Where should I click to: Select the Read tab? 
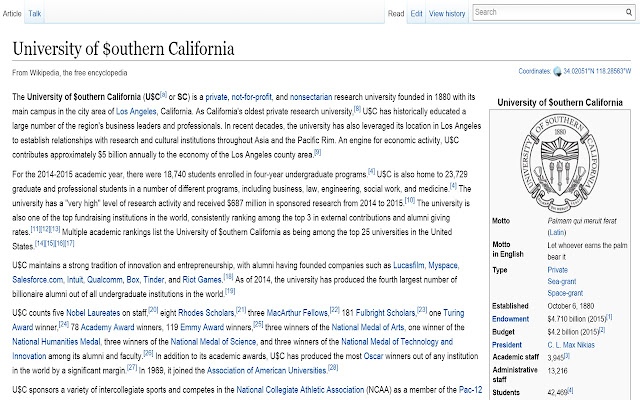tap(396, 13)
